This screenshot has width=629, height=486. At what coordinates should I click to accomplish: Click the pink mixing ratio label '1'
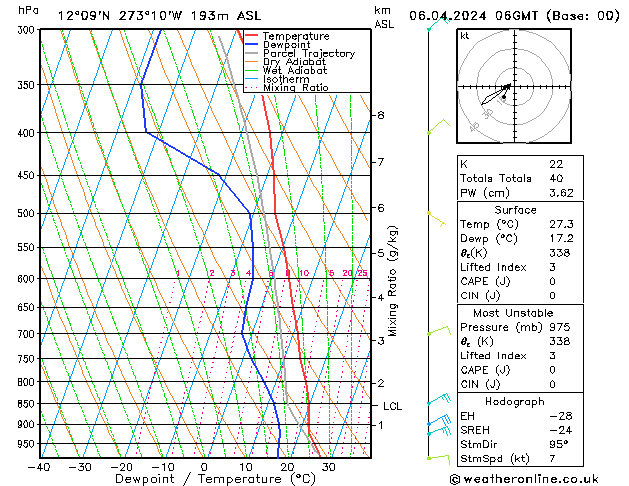pos(178,273)
